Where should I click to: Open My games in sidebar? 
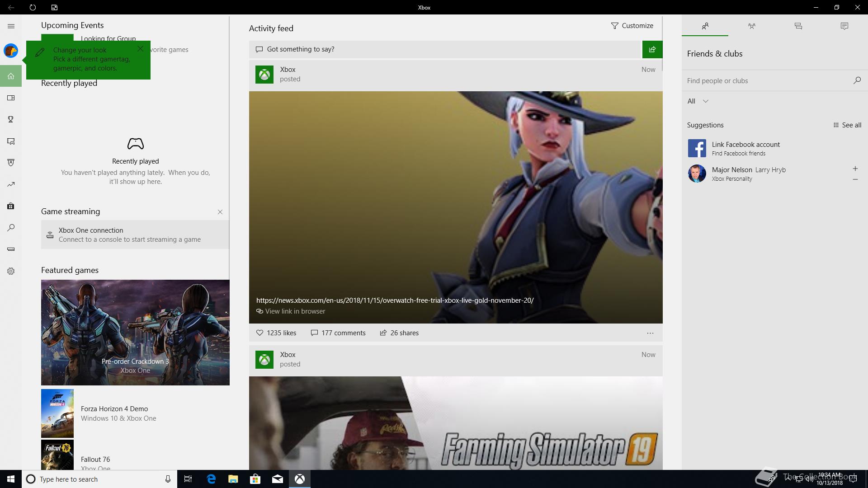click(11, 98)
